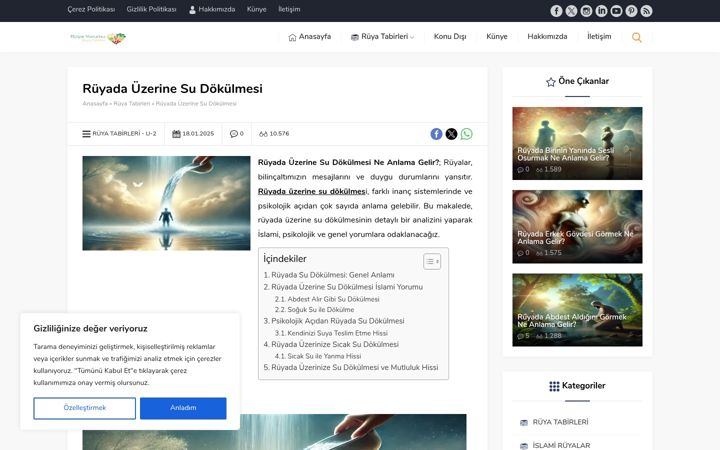This screenshot has height=450, width=720.
Task: Click the view count glasses icon 10.576
Action: [x=263, y=134]
